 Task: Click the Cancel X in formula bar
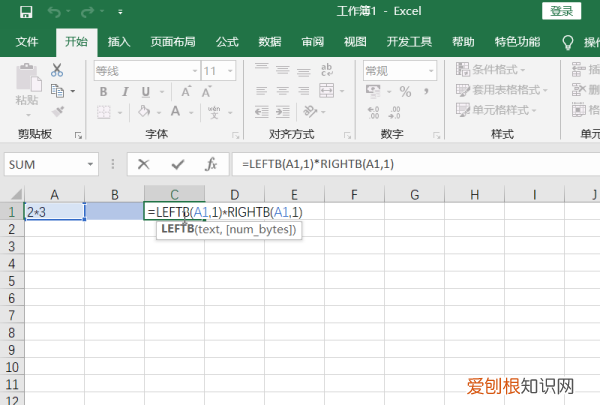tap(143, 164)
